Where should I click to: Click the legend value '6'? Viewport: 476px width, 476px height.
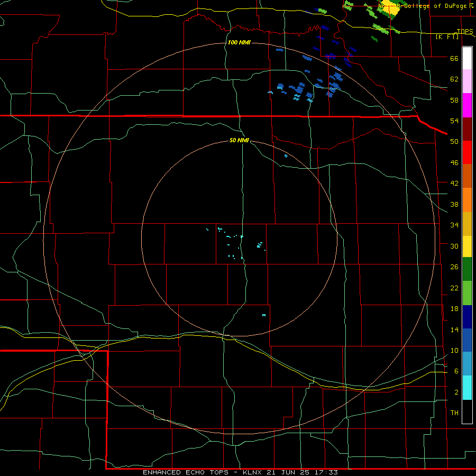coord(456,371)
